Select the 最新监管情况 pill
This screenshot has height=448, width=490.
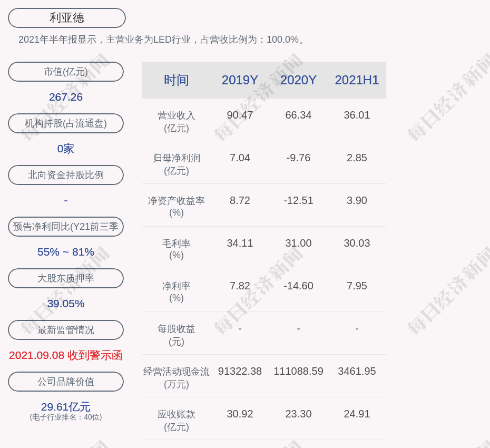click(66, 330)
